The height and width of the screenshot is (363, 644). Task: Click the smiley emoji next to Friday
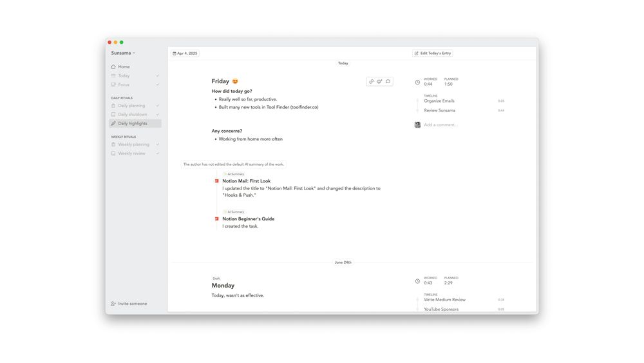(235, 81)
